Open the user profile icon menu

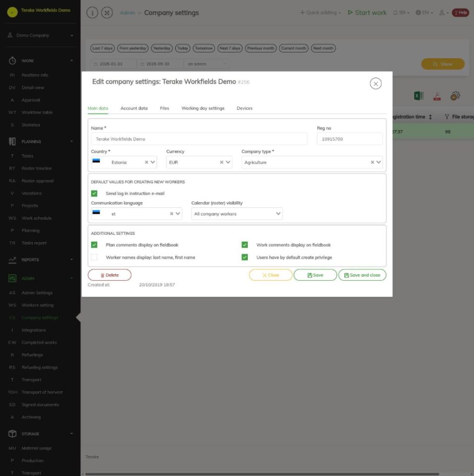pos(443,13)
